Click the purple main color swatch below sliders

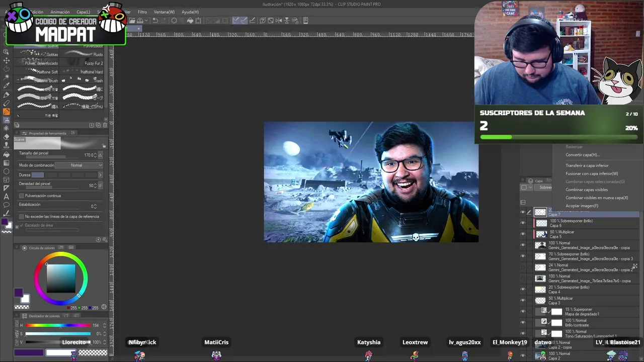pyautogui.click(x=29, y=353)
